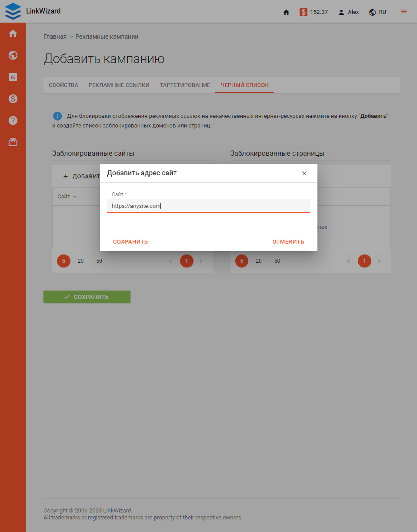Go to next page of blocked sites list

pyautogui.click(x=201, y=261)
